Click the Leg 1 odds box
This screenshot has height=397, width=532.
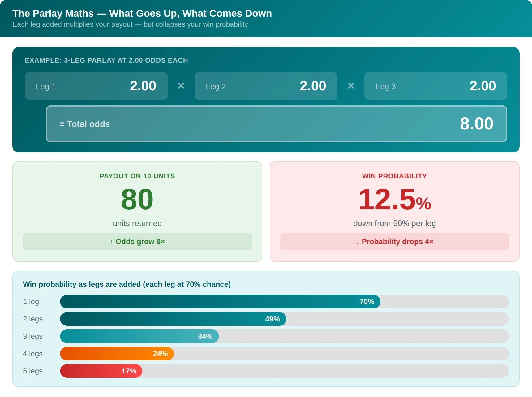coord(96,86)
